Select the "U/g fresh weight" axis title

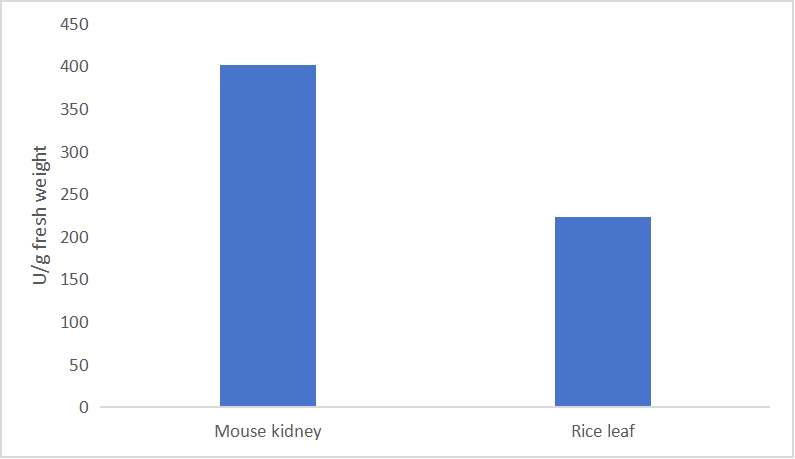point(41,215)
